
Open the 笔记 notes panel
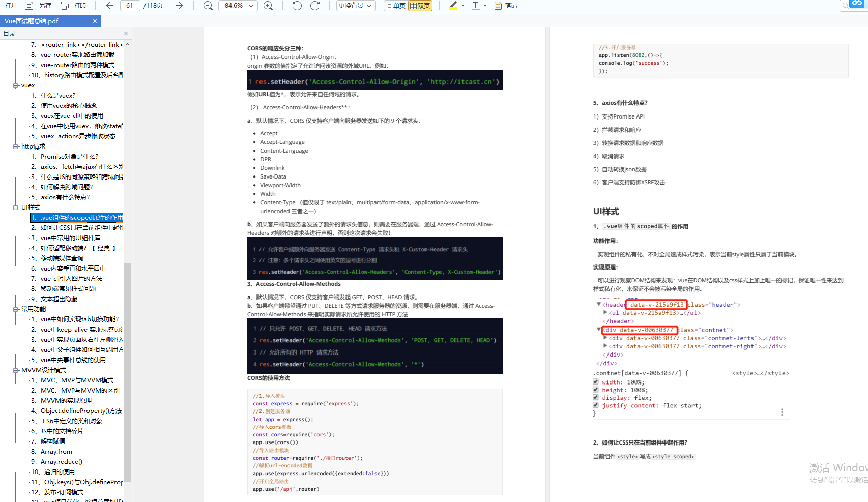pos(506,6)
